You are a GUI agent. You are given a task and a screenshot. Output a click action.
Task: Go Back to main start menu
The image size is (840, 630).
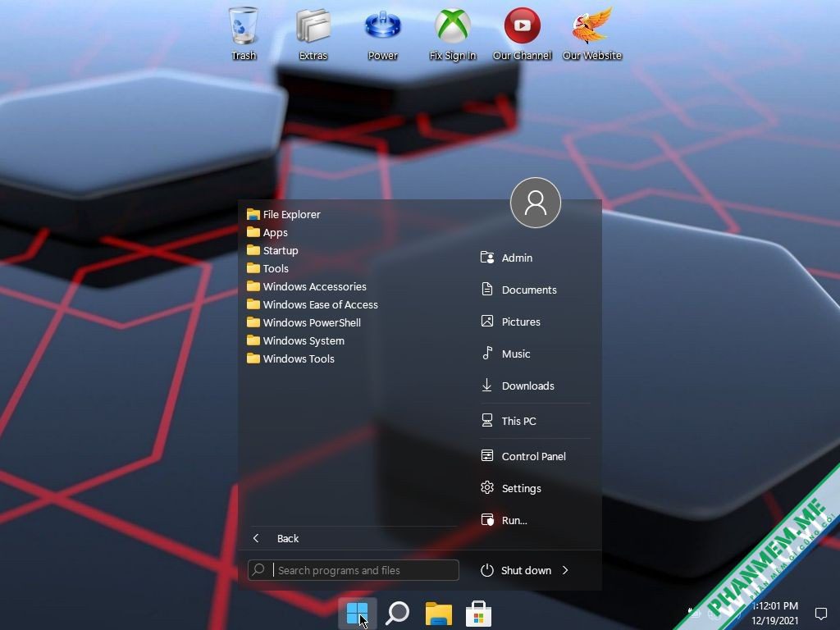[x=275, y=538]
